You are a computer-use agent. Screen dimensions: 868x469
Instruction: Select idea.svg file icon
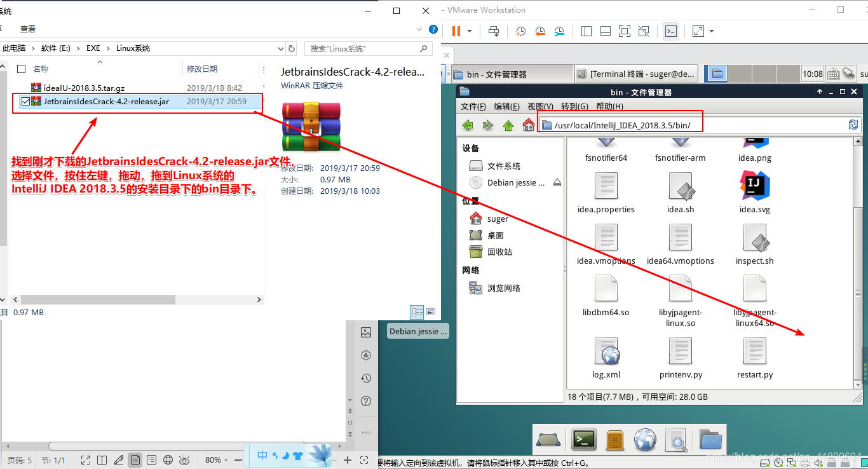(x=755, y=186)
